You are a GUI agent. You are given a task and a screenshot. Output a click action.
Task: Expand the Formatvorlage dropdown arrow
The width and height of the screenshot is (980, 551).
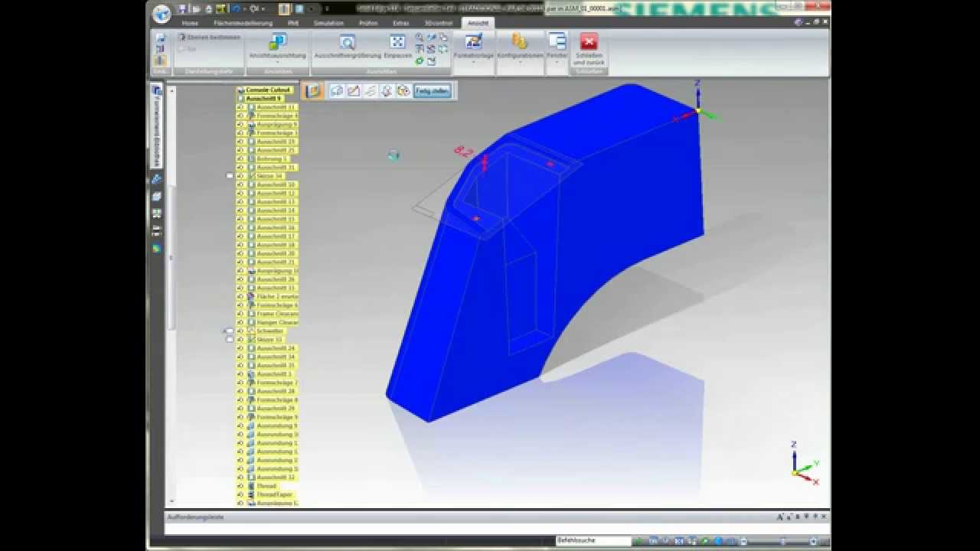click(473, 62)
